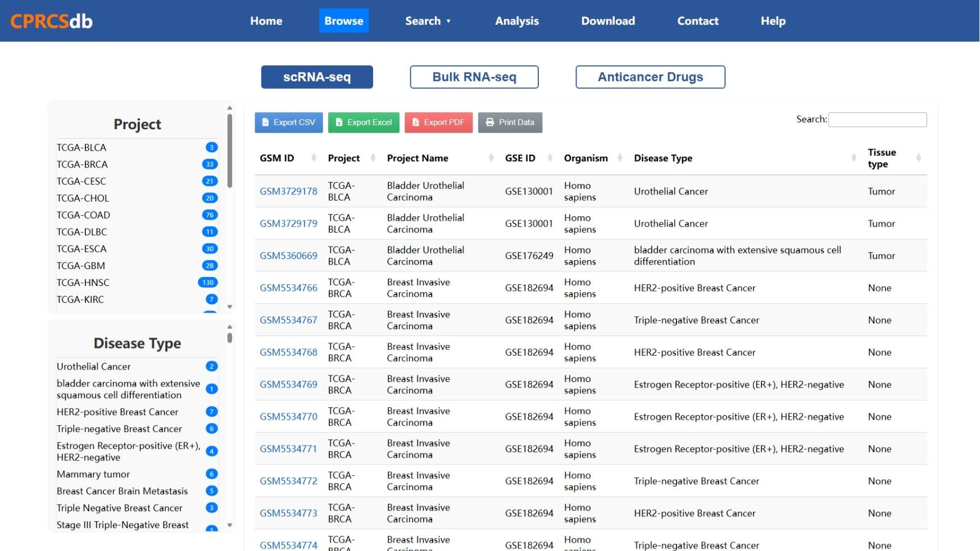Switch to the Anticancer Drugs tab
980x551 pixels.
[650, 77]
